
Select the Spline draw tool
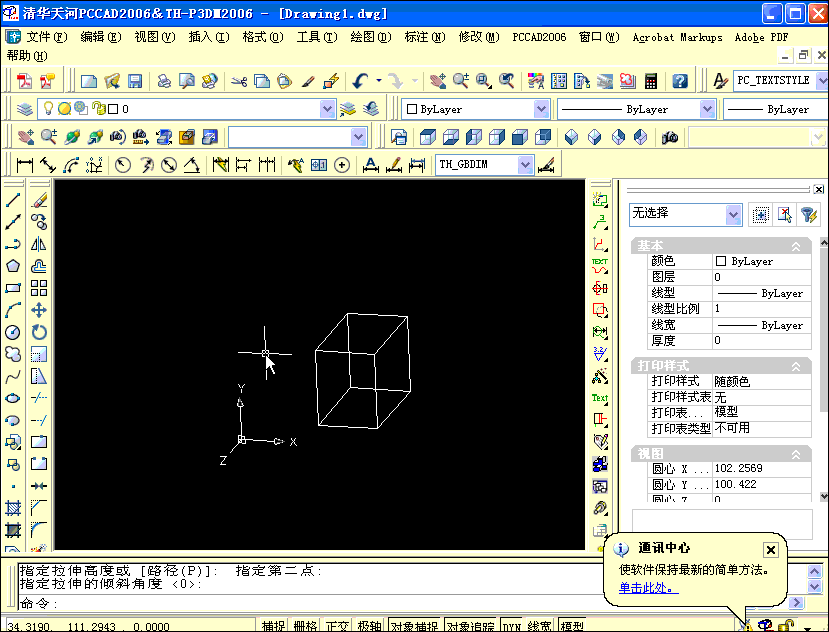pos(13,376)
